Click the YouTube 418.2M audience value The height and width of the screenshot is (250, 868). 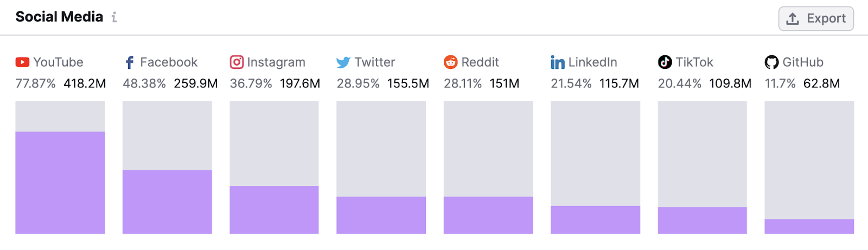click(85, 84)
